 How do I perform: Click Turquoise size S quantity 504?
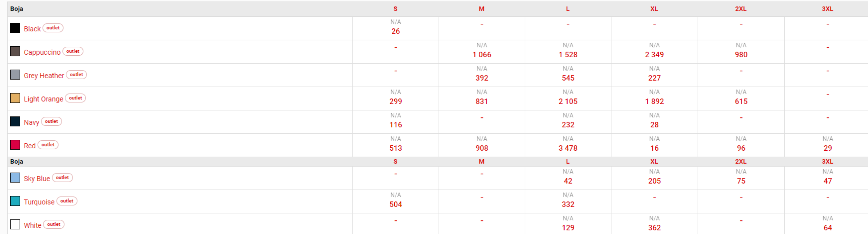click(396, 204)
